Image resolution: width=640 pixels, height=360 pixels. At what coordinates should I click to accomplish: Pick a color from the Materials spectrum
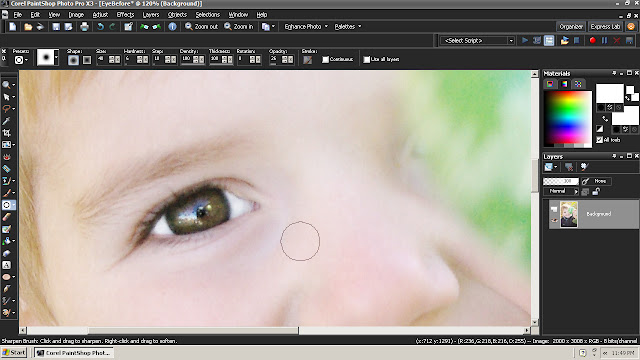pyautogui.click(x=568, y=118)
